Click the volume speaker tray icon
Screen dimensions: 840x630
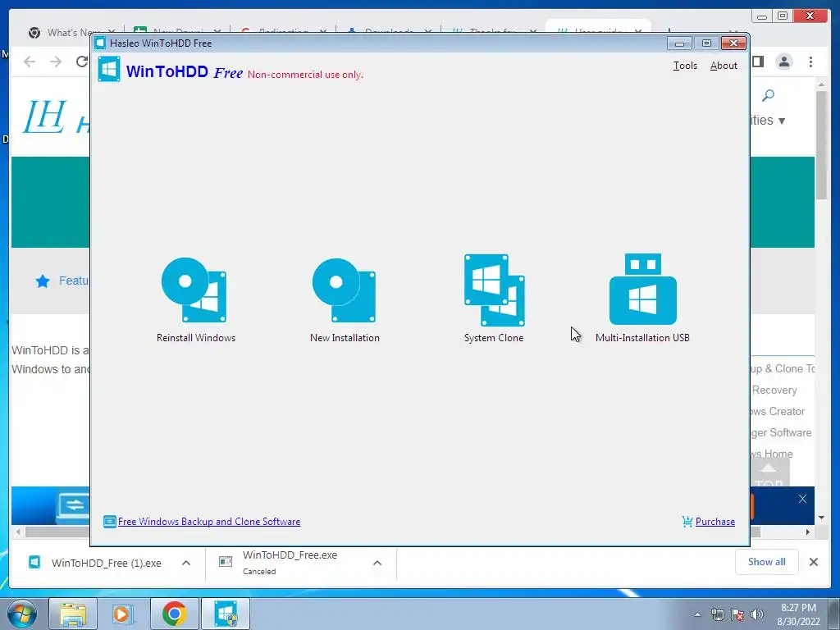[757, 614]
